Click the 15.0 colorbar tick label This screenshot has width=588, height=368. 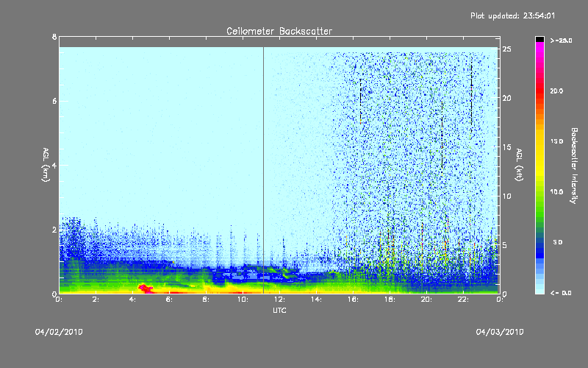point(556,141)
